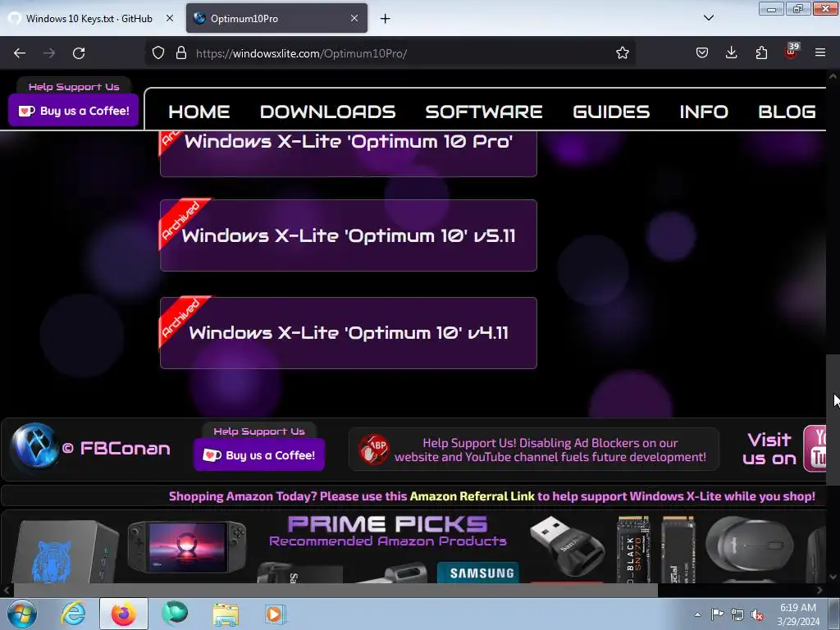Open Windows X-Lite 'Optimum 10 Pro' card

pyautogui.click(x=348, y=153)
